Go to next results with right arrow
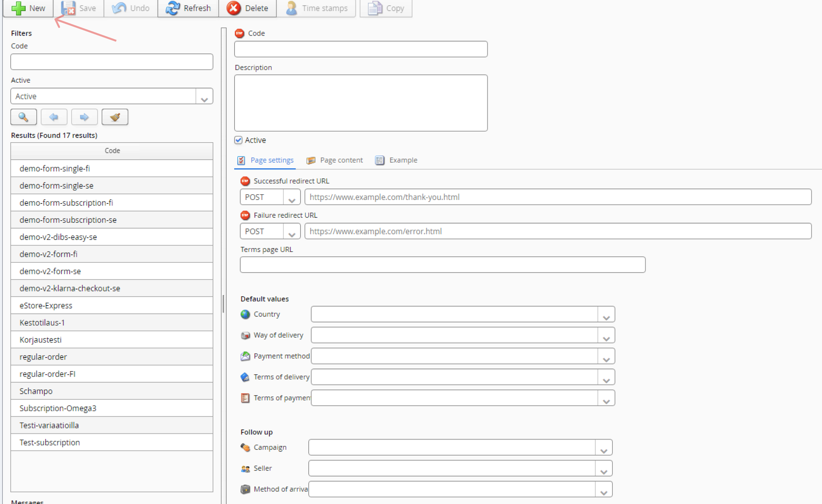Viewport: 822px width, 504px height. click(x=84, y=117)
